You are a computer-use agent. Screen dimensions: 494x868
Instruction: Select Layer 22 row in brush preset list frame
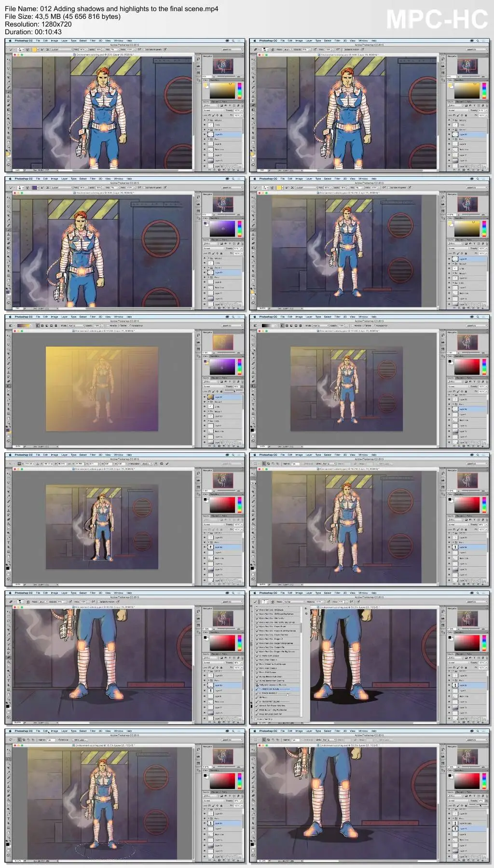click(x=467, y=685)
